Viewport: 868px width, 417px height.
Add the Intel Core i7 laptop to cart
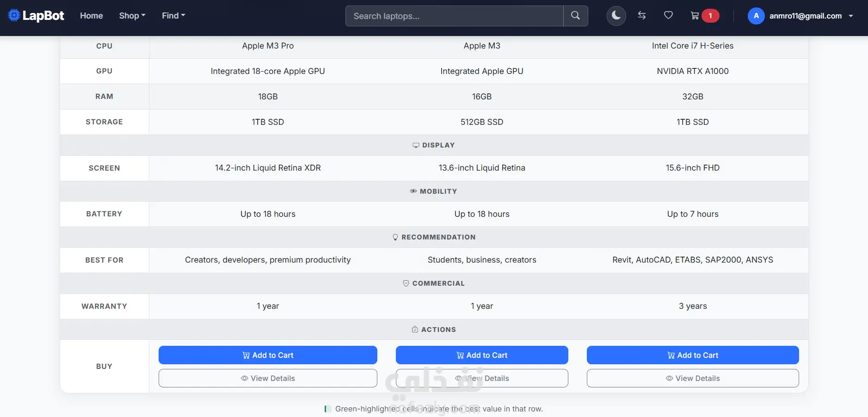pyautogui.click(x=693, y=355)
